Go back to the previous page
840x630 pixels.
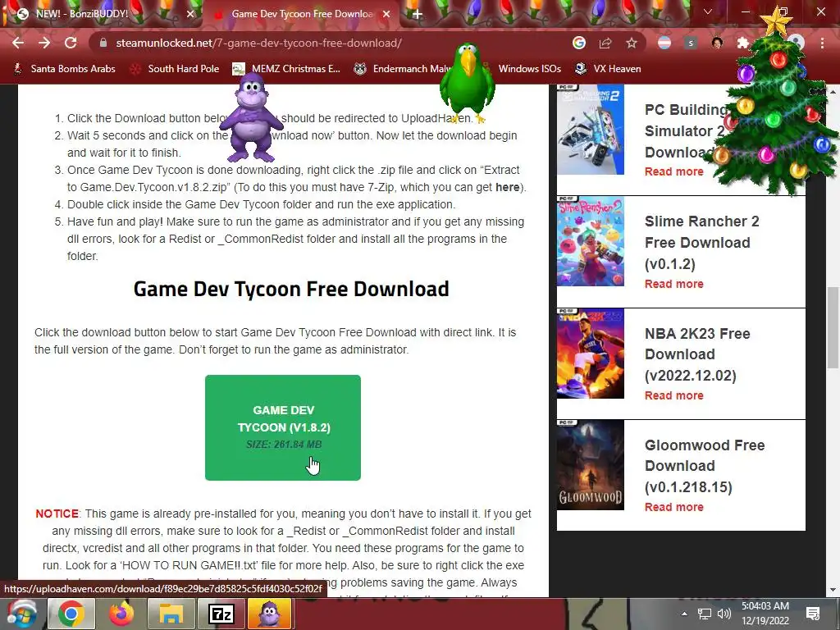click(18, 43)
